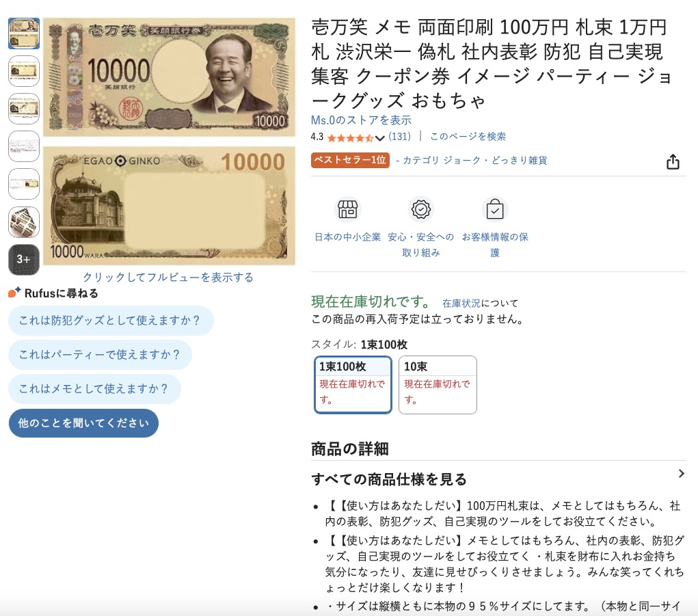
Task: Click the 安心・安全への取り組み badge icon
Action: click(421, 209)
